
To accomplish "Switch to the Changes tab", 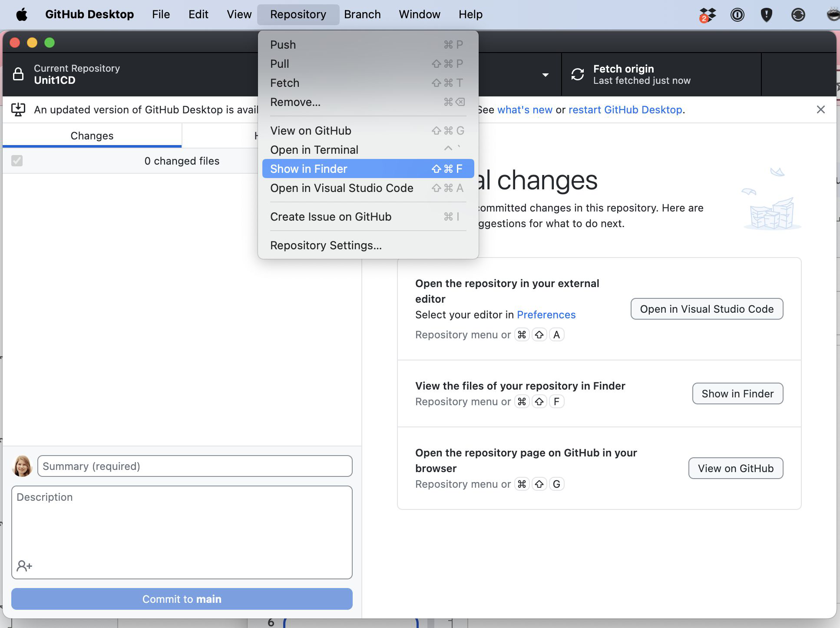I will pos(92,136).
